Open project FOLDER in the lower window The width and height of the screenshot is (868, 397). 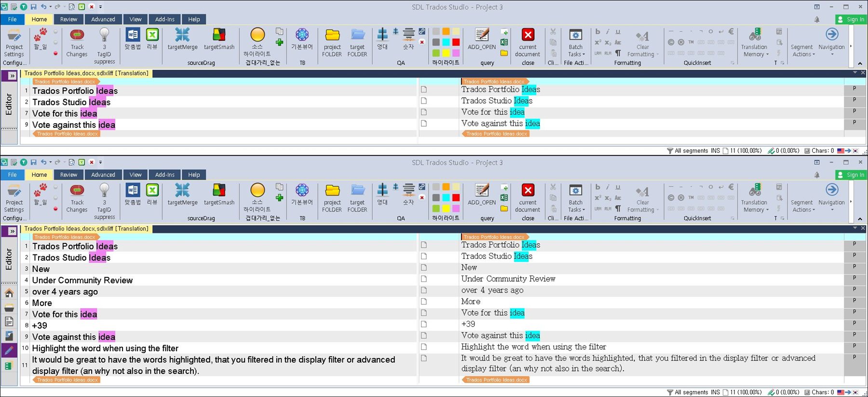point(332,198)
